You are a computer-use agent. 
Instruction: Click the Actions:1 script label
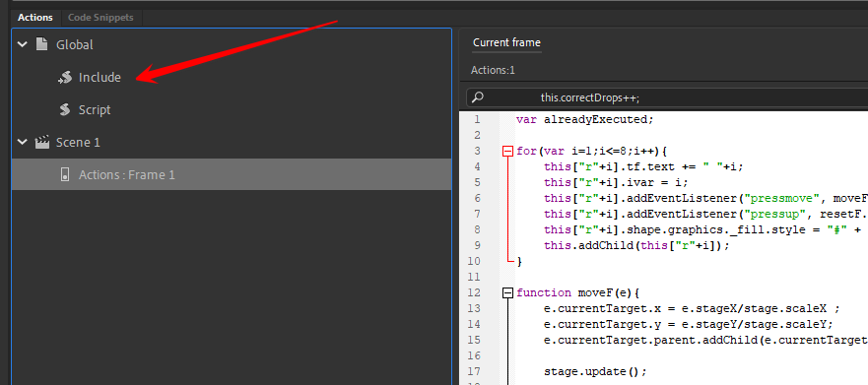click(493, 70)
